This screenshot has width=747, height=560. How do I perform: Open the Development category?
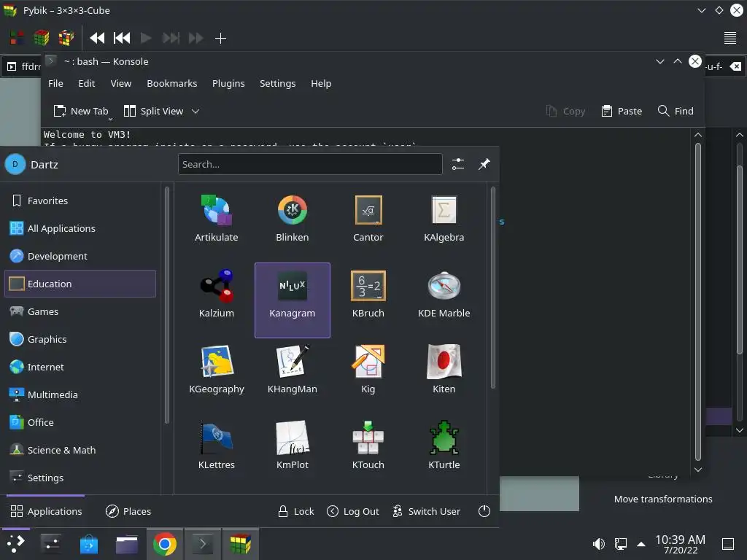pyautogui.click(x=80, y=256)
